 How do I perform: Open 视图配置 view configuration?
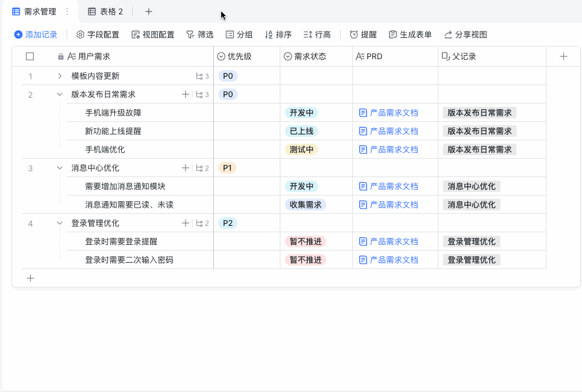153,34
